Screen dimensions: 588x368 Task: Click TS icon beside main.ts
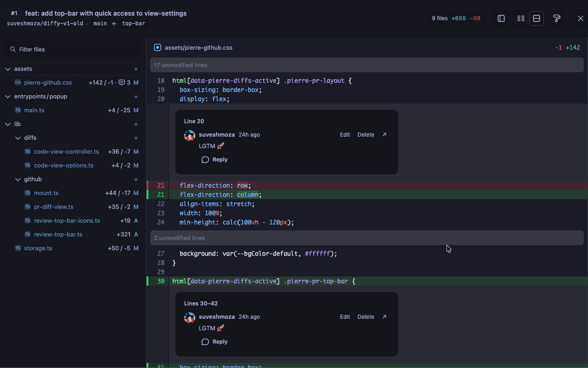click(18, 110)
